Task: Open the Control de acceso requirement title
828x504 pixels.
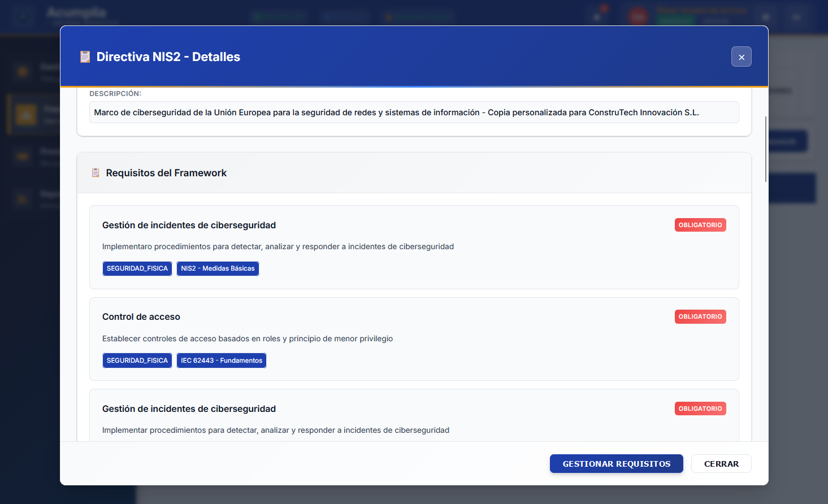Action: point(141,317)
